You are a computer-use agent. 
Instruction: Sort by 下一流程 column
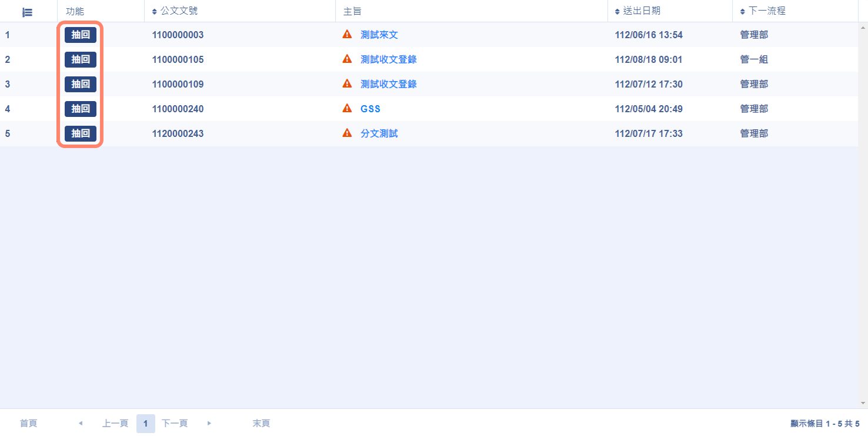click(x=762, y=11)
